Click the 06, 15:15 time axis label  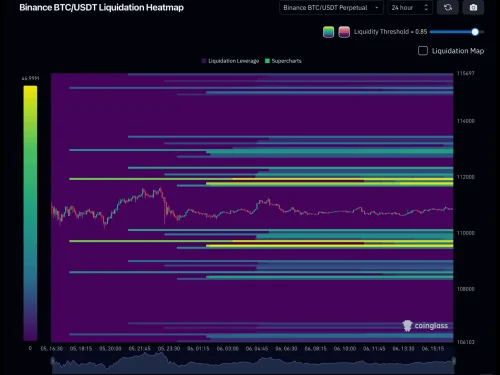tap(433, 349)
